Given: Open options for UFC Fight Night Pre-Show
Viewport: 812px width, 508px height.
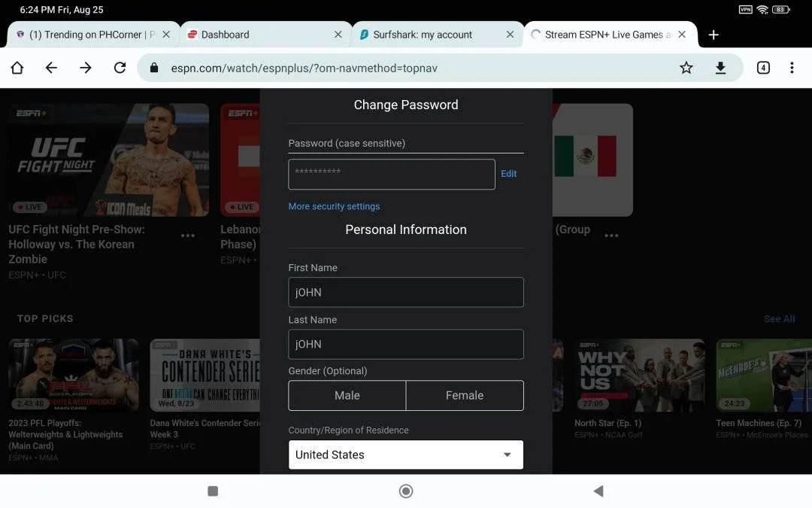Looking at the screenshot, I should (x=188, y=236).
